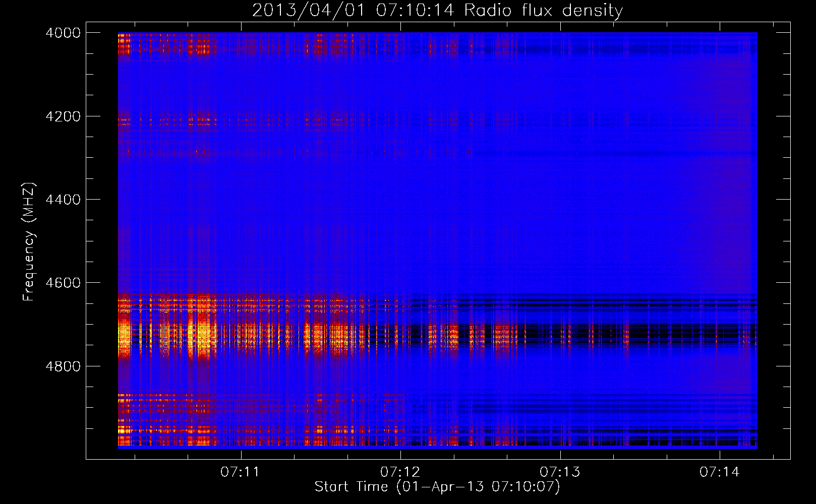
Task: Click the 07:14 time axis label
Action: click(719, 472)
